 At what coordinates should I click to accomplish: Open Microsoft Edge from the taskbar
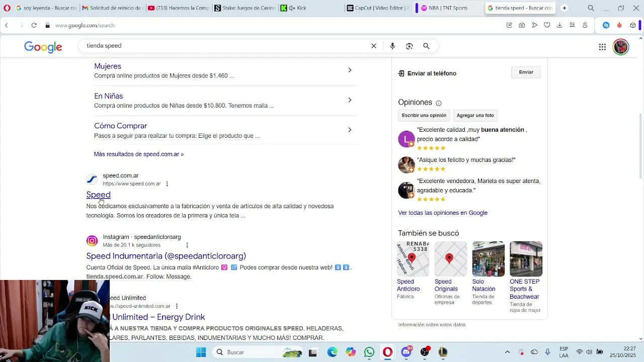[x=332, y=352]
